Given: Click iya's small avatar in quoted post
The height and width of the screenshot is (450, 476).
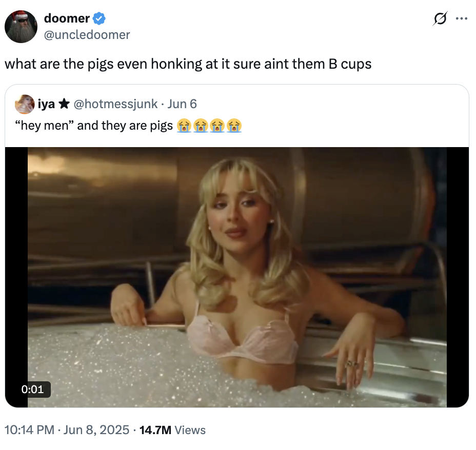Looking at the screenshot, I should point(25,104).
